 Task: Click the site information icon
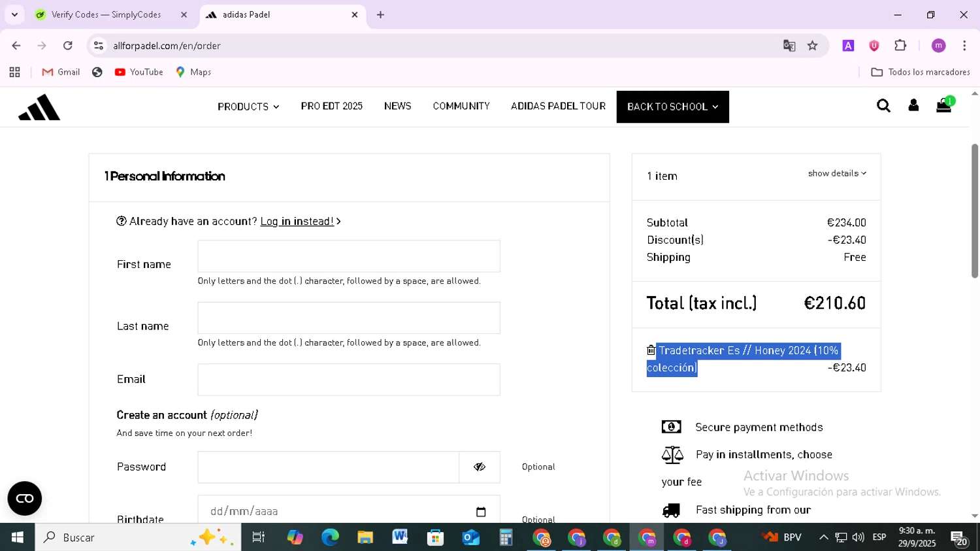tap(99, 46)
